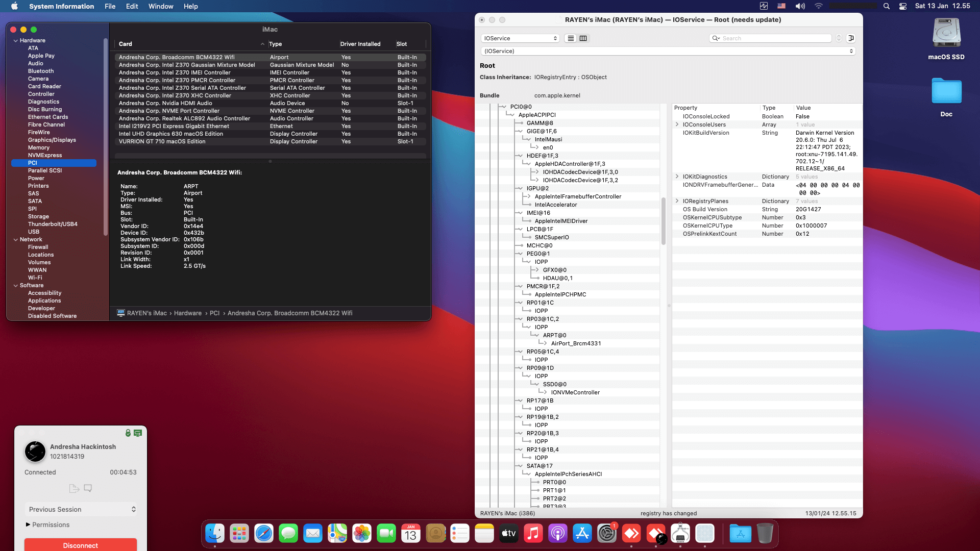Screen dimensions: 980x551
Task: Collapse Software section in sidebar
Action: coord(15,285)
